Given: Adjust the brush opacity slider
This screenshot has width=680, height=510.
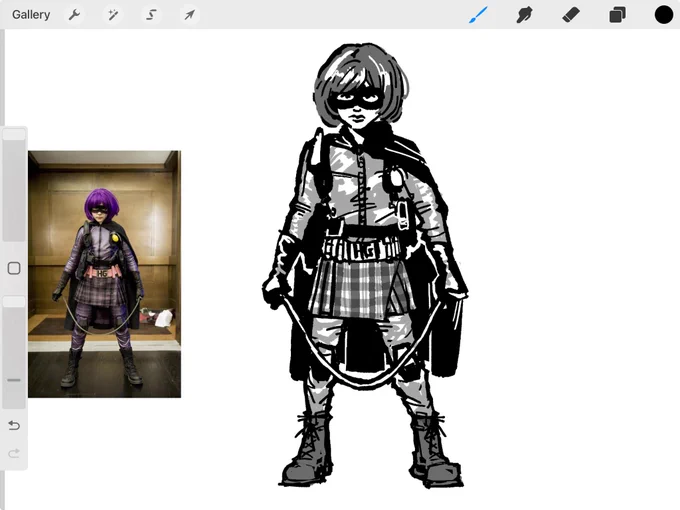Looking at the screenshot, I should (x=14, y=352).
